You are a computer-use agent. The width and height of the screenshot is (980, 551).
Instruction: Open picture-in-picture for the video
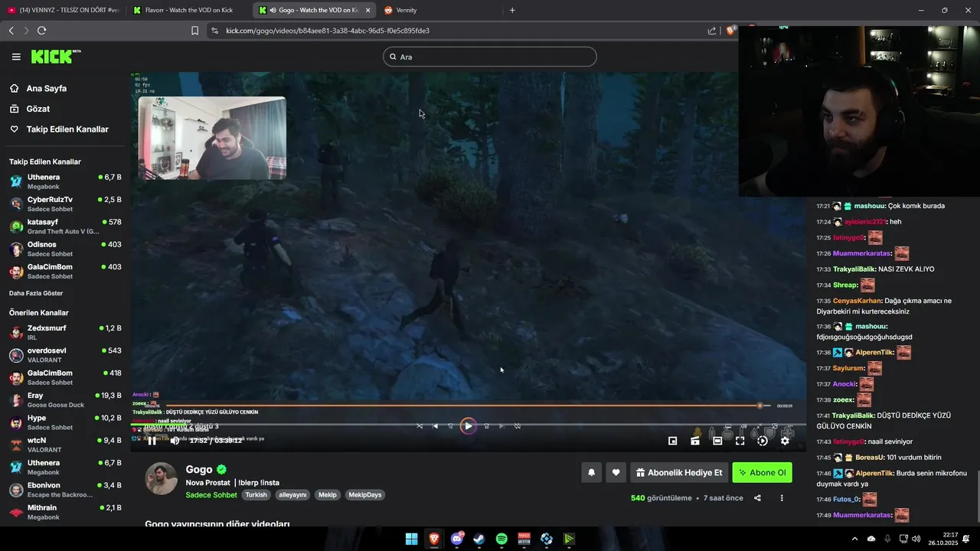pyautogui.click(x=672, y=440)
